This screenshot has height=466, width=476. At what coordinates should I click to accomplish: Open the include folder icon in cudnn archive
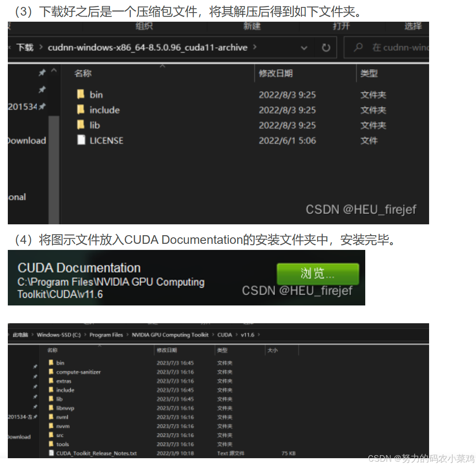[80, 110]
